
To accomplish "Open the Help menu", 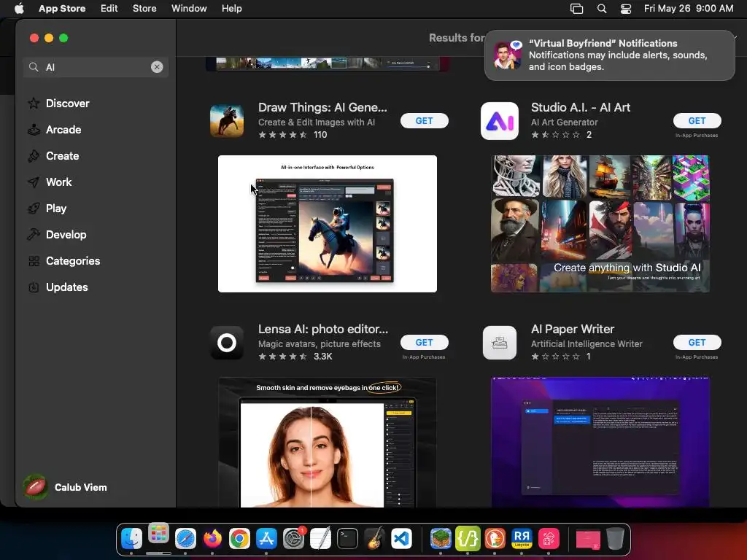I will pos(231,9).
